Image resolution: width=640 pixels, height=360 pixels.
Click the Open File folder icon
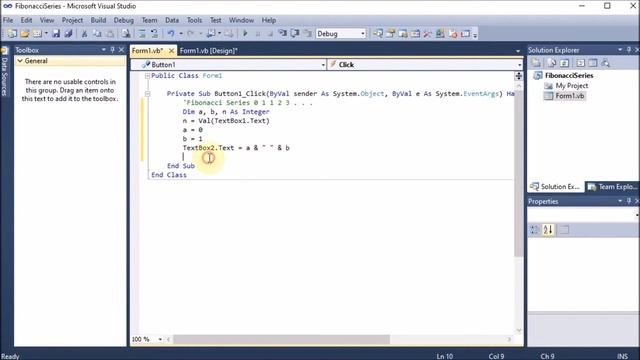pyautogui.click(x=24, y=34)
